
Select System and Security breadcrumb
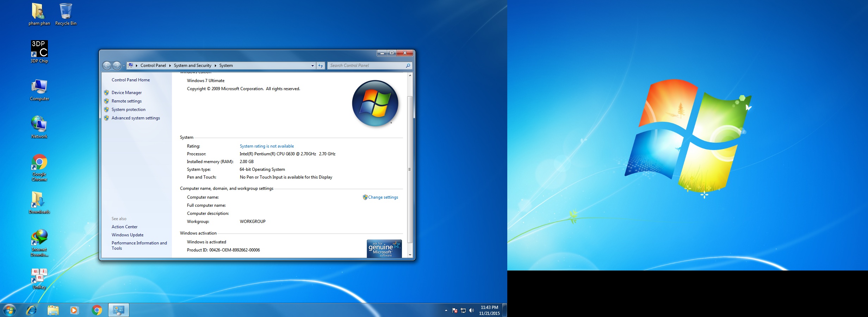pos(192,66)
